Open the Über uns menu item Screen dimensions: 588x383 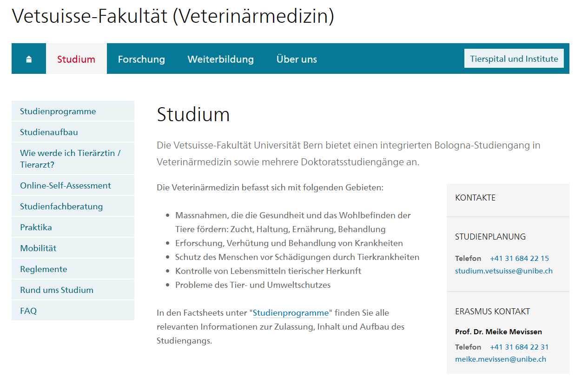[297, 59]
